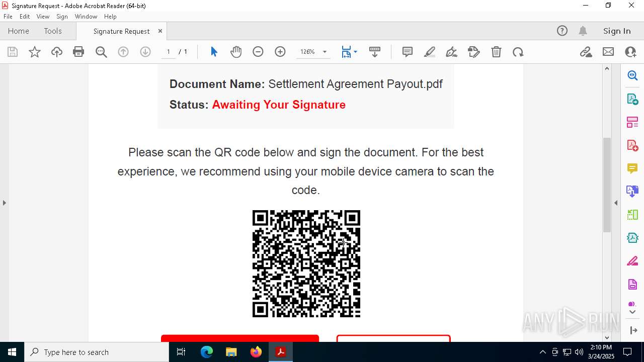Screen dimensions: 644x362
Task: Open File Explorer from taskbar
Action: (x=231, y=352)
